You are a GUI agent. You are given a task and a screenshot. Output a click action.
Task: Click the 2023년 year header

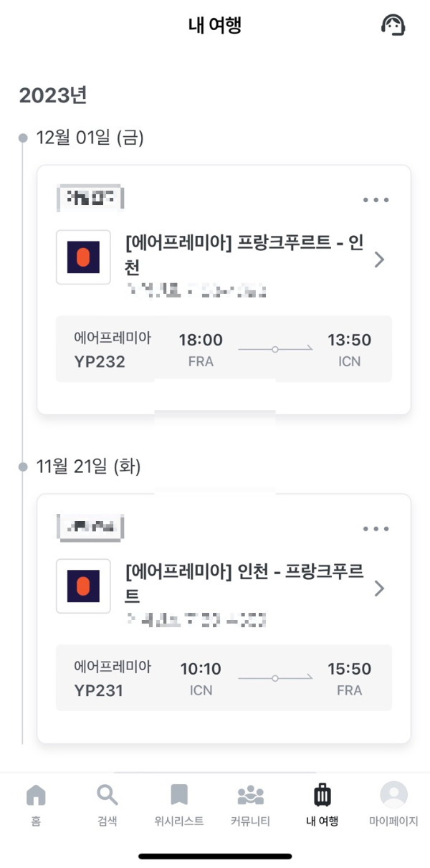click(x=54, y=94)
